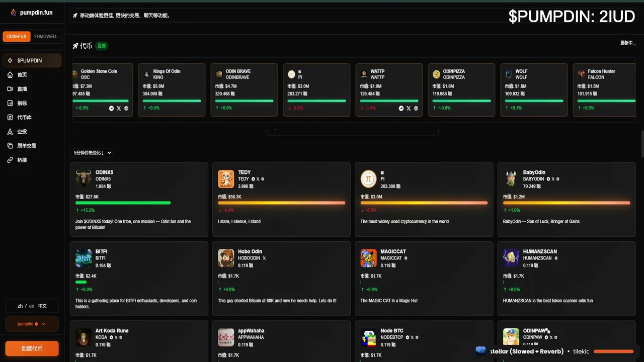Screen dimensions: 644x362
Task: Open the ODINPIZZA token card
Action: click(x=461, y=90)
